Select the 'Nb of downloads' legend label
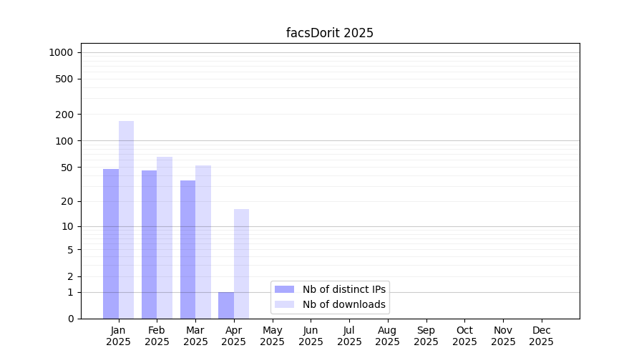 coord(343,304)
